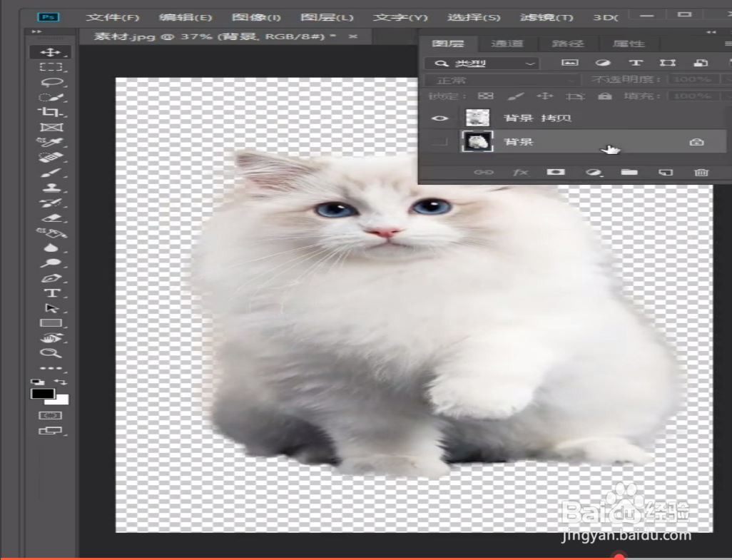The image size is (732, 560).
Task: Change the screen mode
Action: (x=51, y=431)
